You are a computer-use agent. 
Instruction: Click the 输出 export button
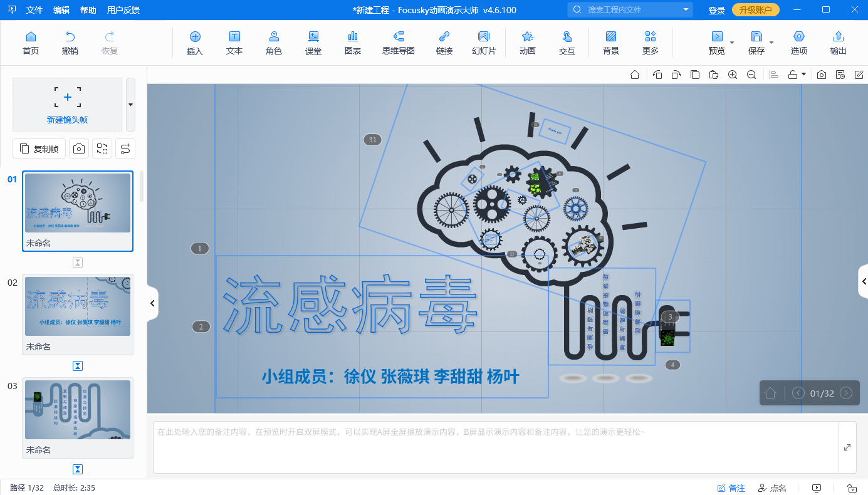click(x=839, y=43)
